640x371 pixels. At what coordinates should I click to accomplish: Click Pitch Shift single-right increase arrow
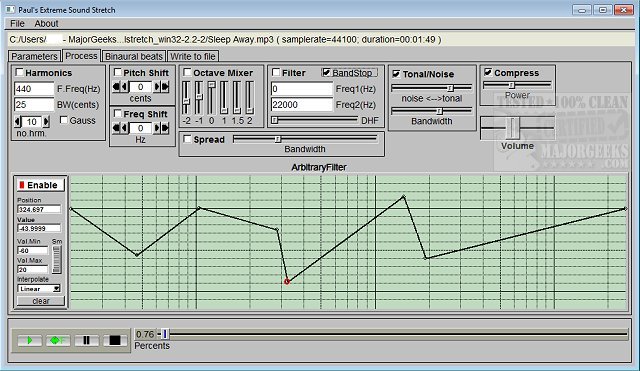click(x=156, y=87)
